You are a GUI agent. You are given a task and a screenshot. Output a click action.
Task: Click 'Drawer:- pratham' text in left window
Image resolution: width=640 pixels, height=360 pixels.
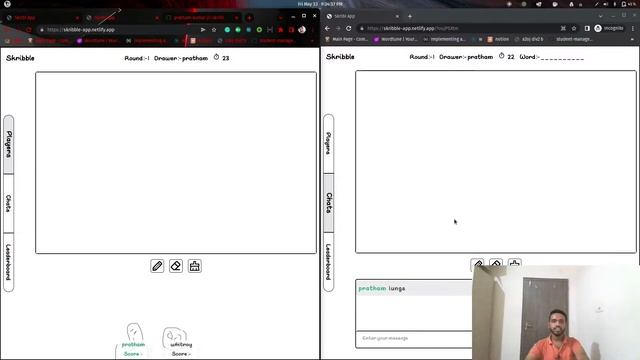pos(181,58)
